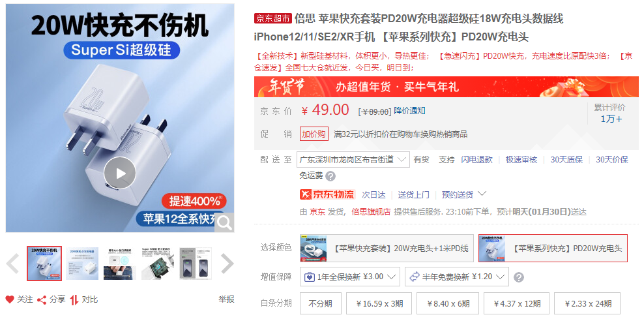Click the magnifier zoom icon on product image
Viewport: 644px width, 319px height.
pos(224,222)
